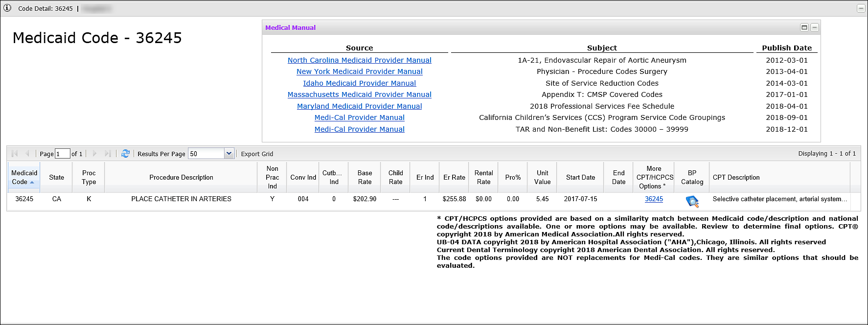Click the State column header
Viewport: 868px width, 325px height.
(x=56, y=177)
